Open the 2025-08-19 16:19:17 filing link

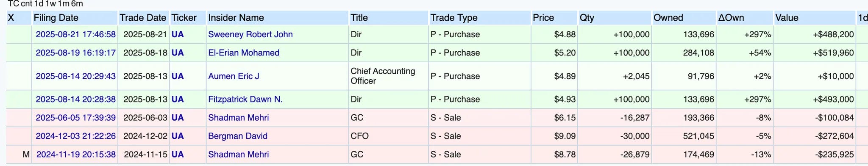75,53
